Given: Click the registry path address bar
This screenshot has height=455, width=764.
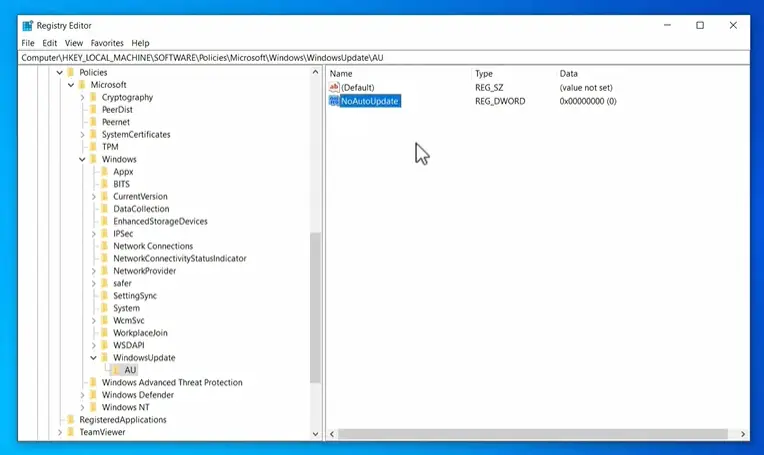Looking at the screenshot, I should point(384,57).
